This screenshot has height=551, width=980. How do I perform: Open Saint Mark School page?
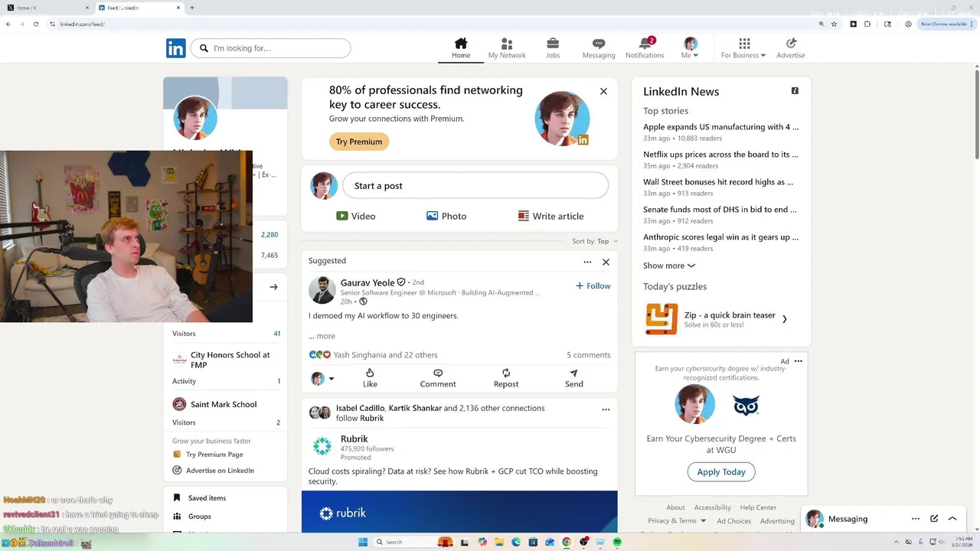coord(224,404)
